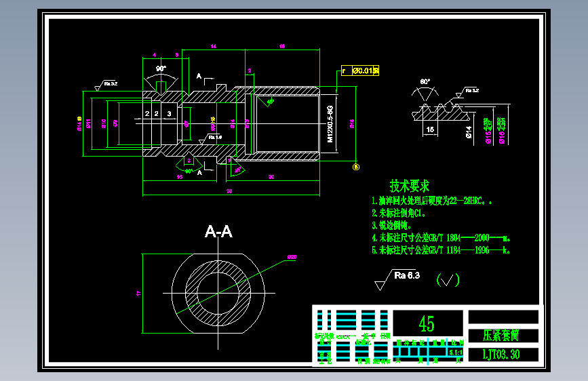The width and height of the screenshot is (588, 381).
Task: Click the Ra 6.3 general roughness symbol
Action: point(397,279)
